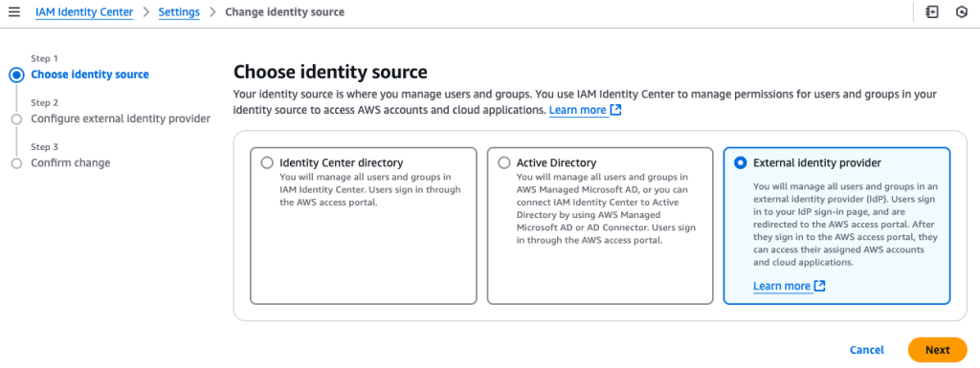Go to IAM Identity Center breadcrumb

tap(84, 11)
